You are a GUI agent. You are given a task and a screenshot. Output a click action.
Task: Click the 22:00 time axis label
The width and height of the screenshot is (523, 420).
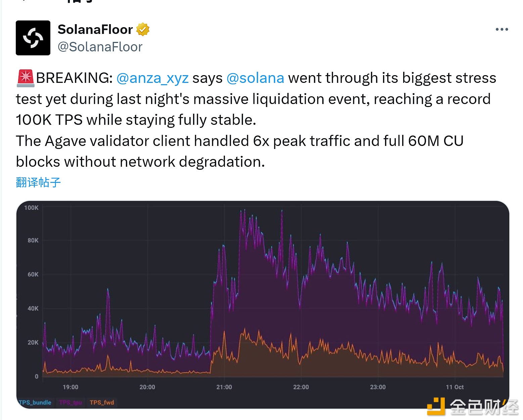click(x=301, y=387)
